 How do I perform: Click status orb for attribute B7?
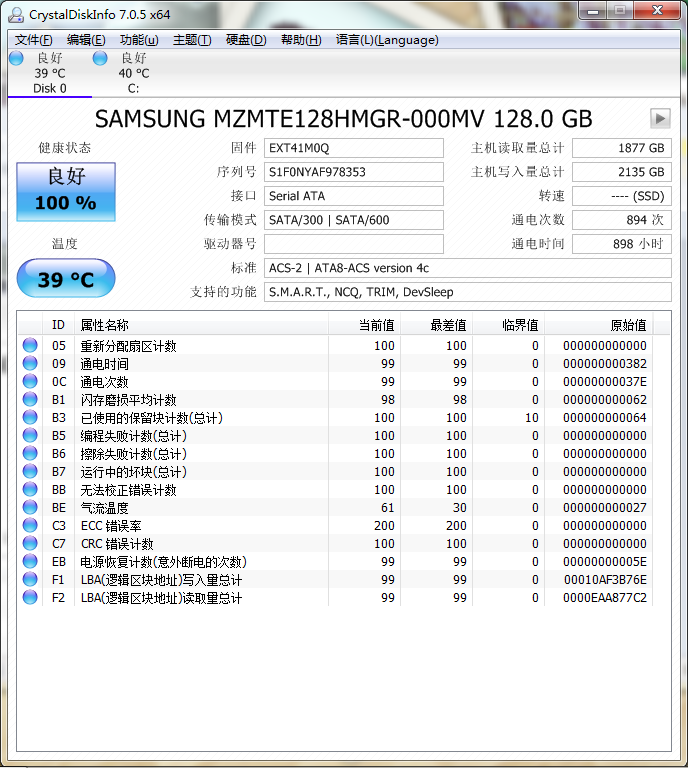tap(30, 471)
